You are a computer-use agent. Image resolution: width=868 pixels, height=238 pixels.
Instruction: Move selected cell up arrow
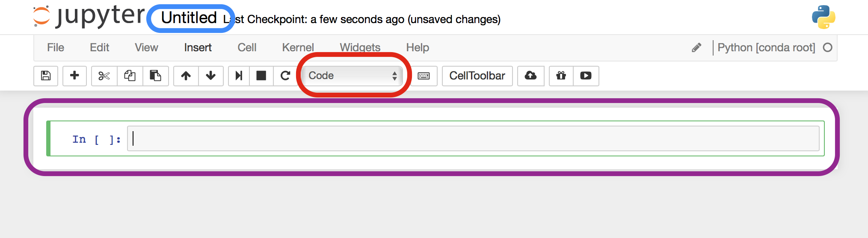click(186, 76)
